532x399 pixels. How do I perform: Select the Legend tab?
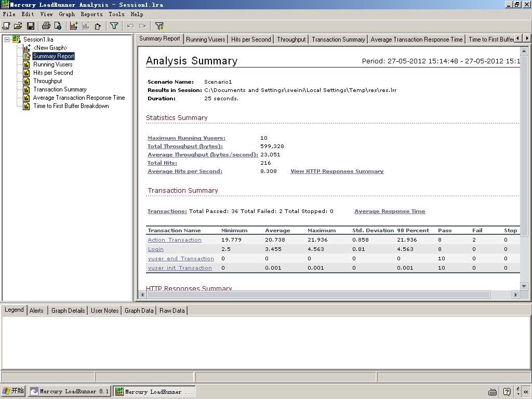pos(14,310)
